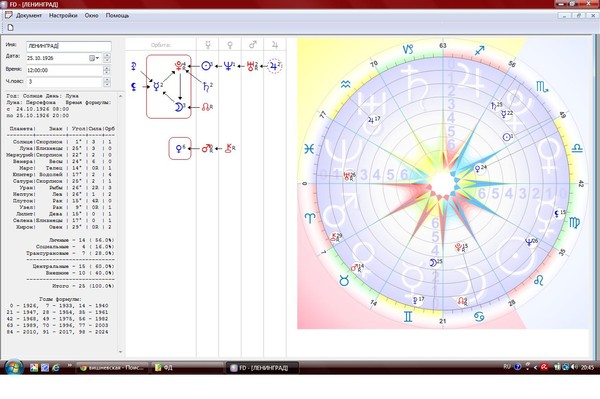Image resolution: width=600 pixels, height=399 pixels.
Task: Open the Настройки menu
Action: pyautogui.click(x=63, y=15)
